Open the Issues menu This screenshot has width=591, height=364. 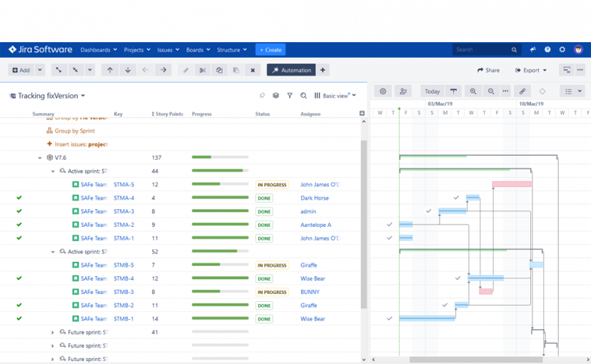pyautogui.click(x=168, y=50)
